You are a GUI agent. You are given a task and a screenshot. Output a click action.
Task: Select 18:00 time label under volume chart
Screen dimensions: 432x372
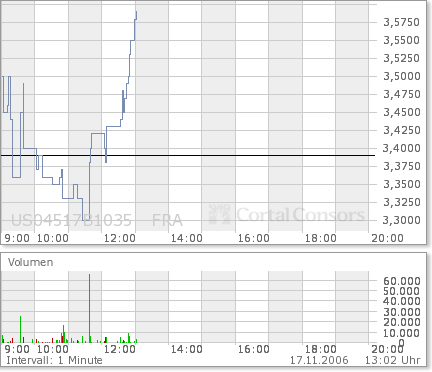coord(321,350)
